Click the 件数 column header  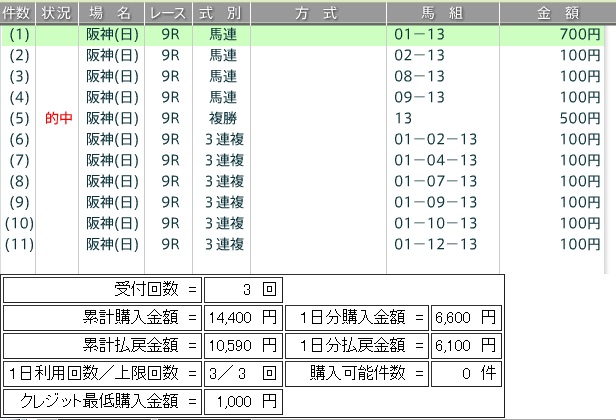(17, 13)
